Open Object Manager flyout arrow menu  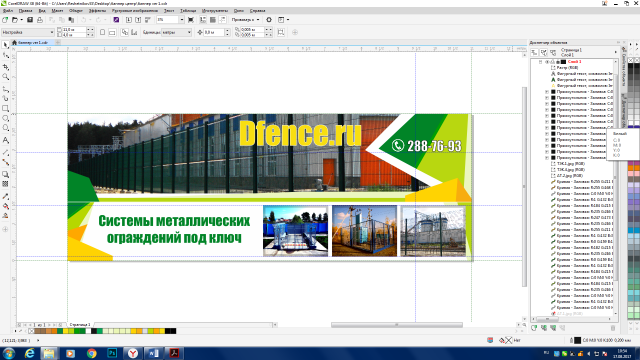pos(616,52)
